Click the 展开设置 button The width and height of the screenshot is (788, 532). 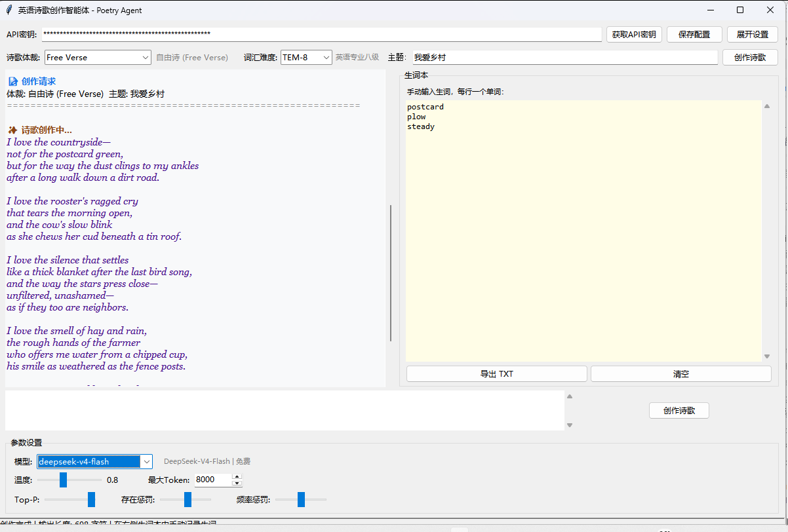(753, 35)
